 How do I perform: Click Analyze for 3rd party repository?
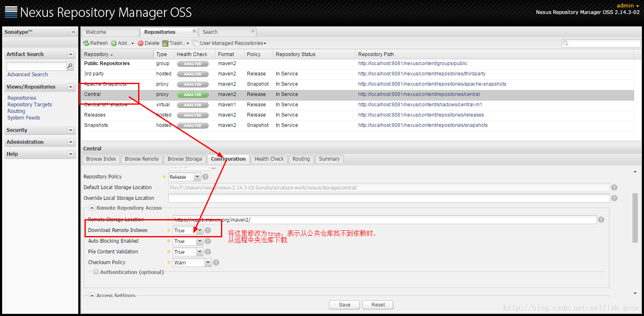coord(193,74)
